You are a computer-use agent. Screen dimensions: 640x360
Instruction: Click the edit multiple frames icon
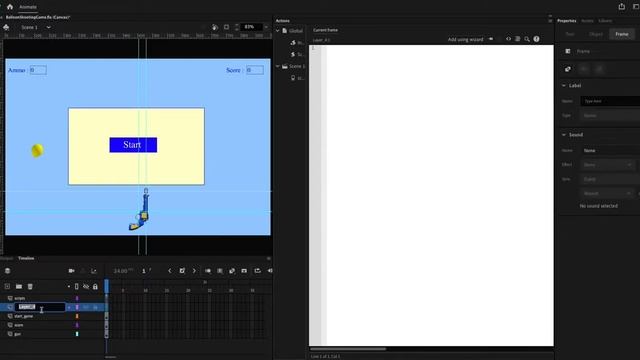click(220, 271)
